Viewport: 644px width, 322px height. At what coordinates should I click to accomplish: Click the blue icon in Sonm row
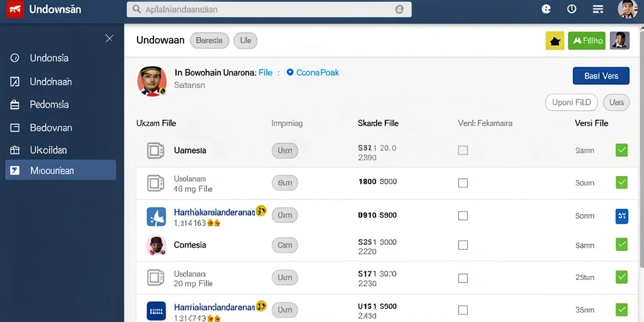622,216
